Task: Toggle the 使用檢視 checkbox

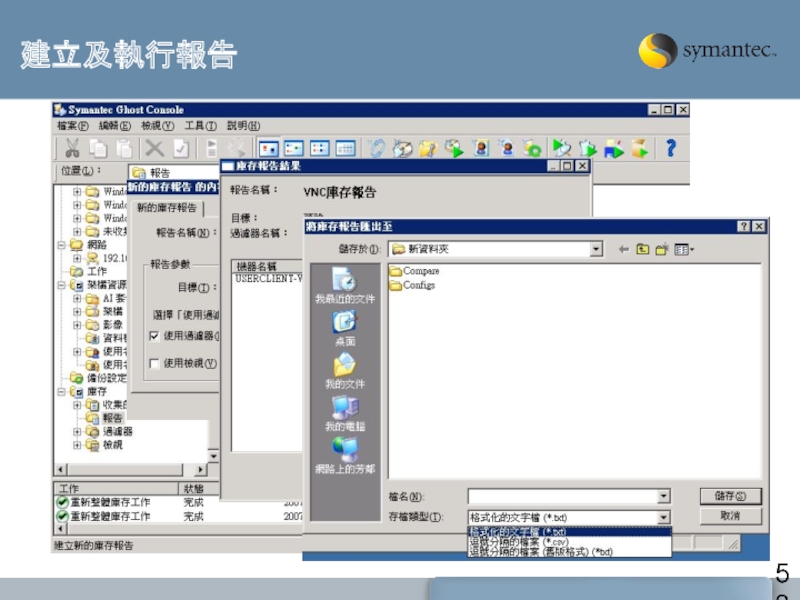Action: 154,363
